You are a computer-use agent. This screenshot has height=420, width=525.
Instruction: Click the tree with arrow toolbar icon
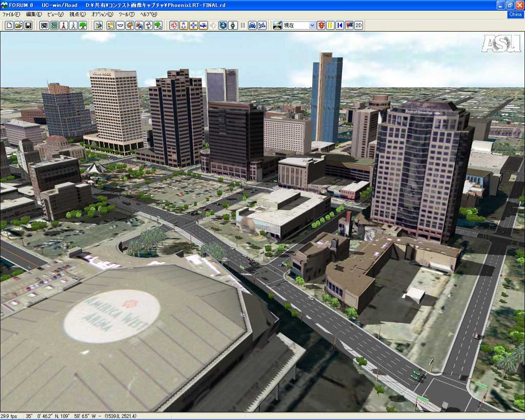tap(158, 26)
